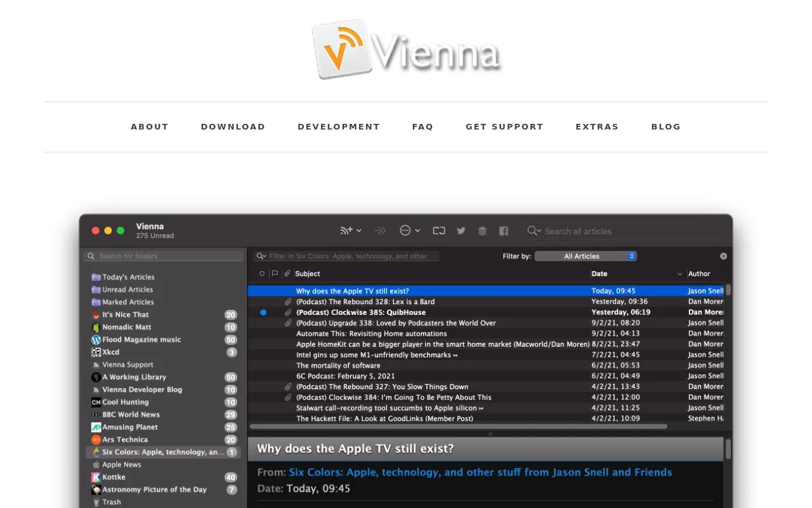Screen dimensions: 812x508
Task: Click the Buffer stack toolbar icon
Action: point(482,231)
